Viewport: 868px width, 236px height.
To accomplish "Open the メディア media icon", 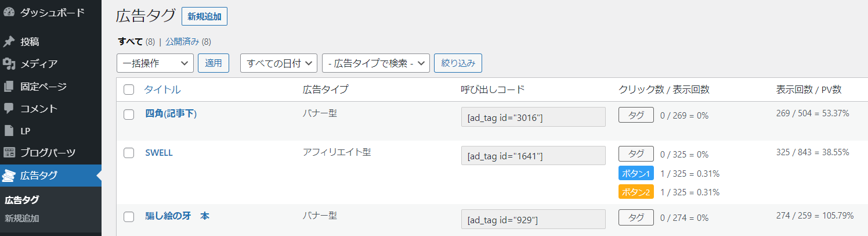I will [9, 64].
